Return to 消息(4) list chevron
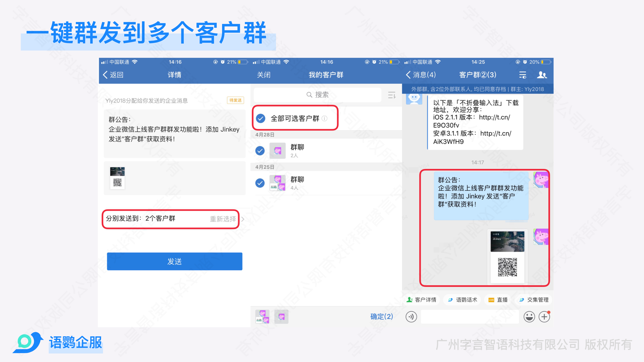Image resolution: width=644 pixels, height=362 pixels. (x=408, y=75)
